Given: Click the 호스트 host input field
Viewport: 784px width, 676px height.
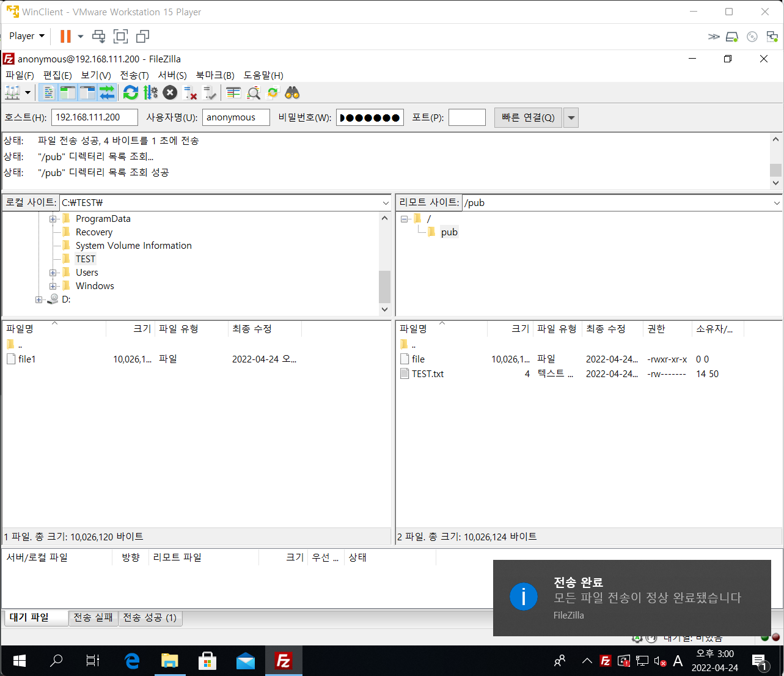Looking at the screenshot, I should [x=95, y=117].
